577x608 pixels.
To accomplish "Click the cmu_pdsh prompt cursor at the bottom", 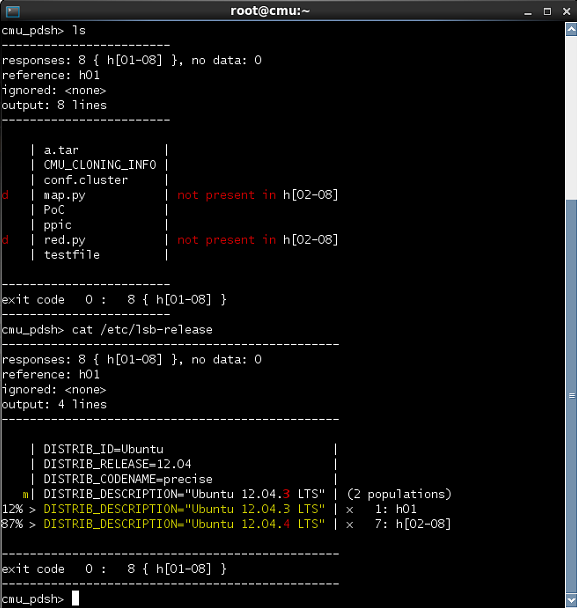I will click(x=75, y=598).
